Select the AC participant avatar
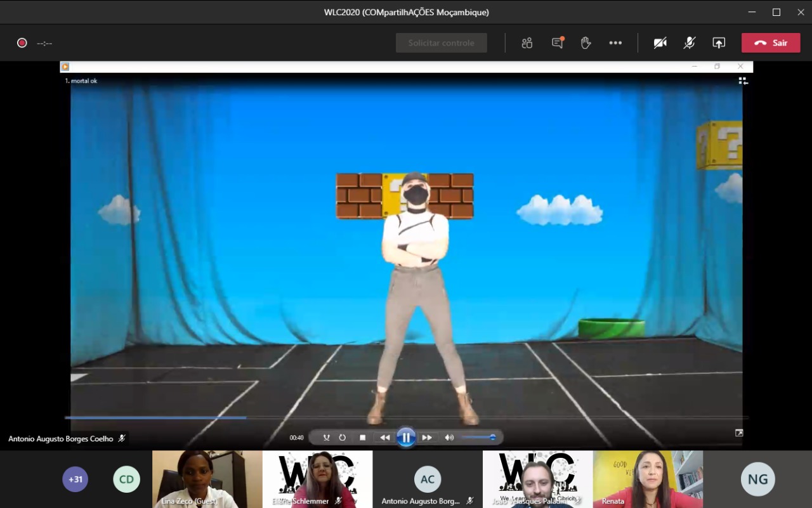Viewport: 812px width, 508px height. [428, 479]
